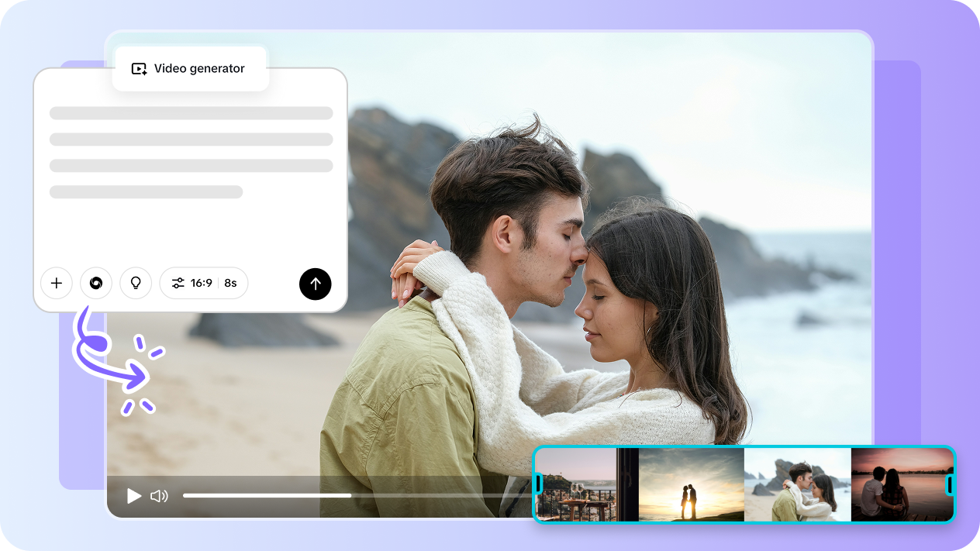Image resolution: width=980 pixels, height=551 pixels.
Task: Open the 8s duration selector
Action: point(230,283)
